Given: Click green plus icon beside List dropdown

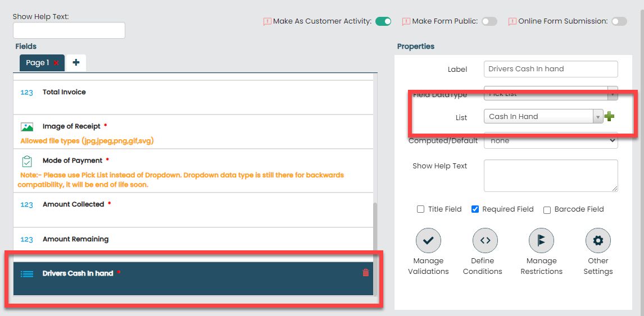Looking at the screenshot, I should coord(609,116).
